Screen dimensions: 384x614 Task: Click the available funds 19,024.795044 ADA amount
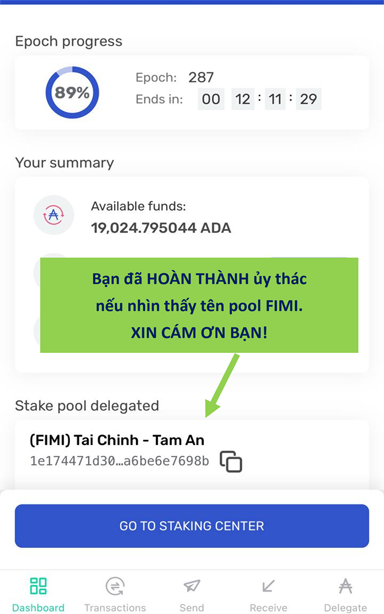(x=161, y=228)
